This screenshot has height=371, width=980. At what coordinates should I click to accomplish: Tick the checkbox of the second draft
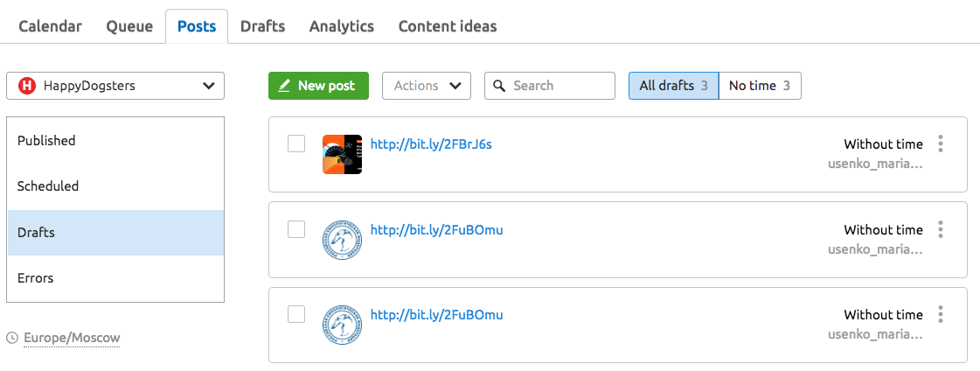click(x=296, y=229)
